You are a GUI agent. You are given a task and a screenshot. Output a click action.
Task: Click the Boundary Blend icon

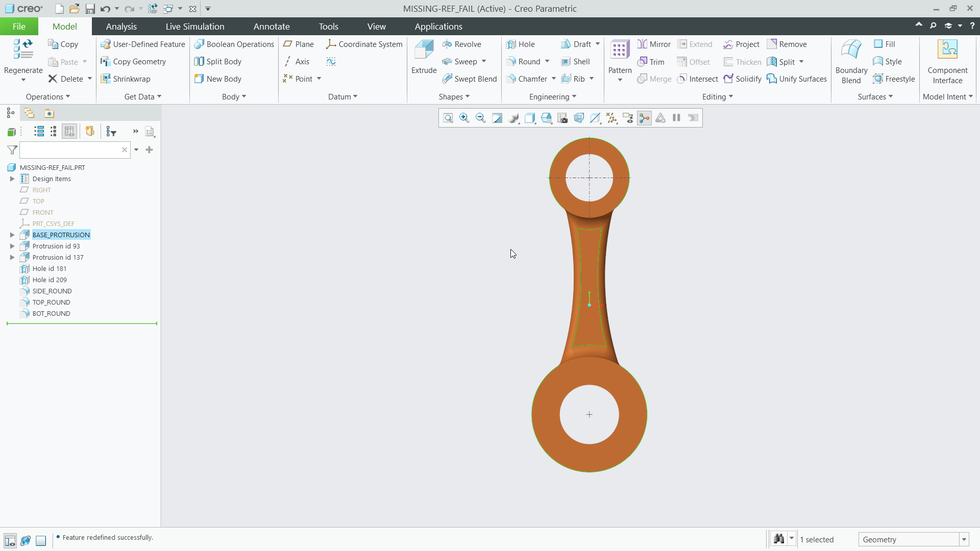[x=851, y=49]
